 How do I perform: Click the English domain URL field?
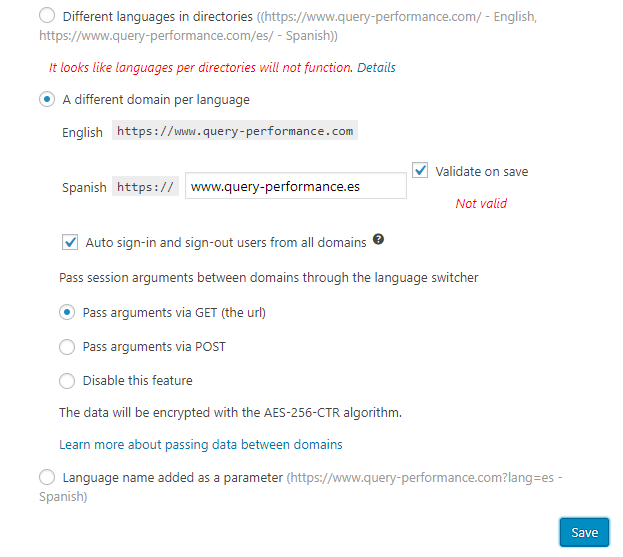[235, 131]
